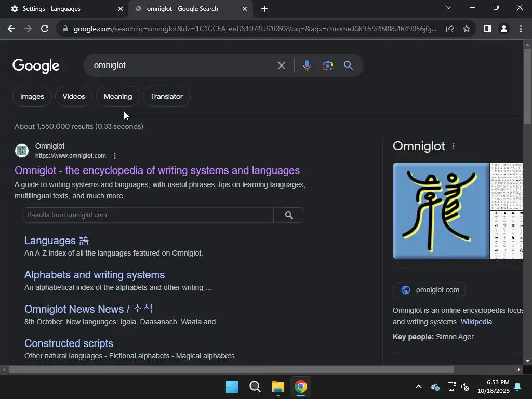Viewport: 532px width, 399px height.
Task: Share this page from address bar
Action: pyautogui.click(x=450, y=29)
